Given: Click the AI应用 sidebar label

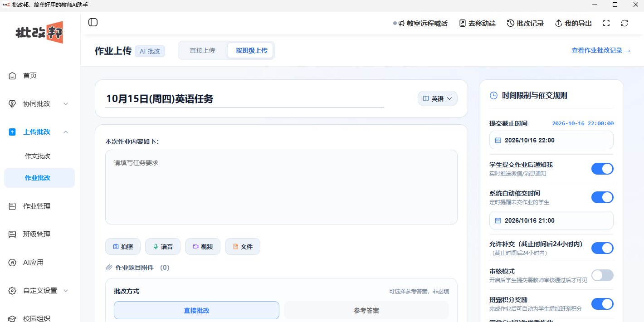Looking at the screenshot, I should point(33,263).
